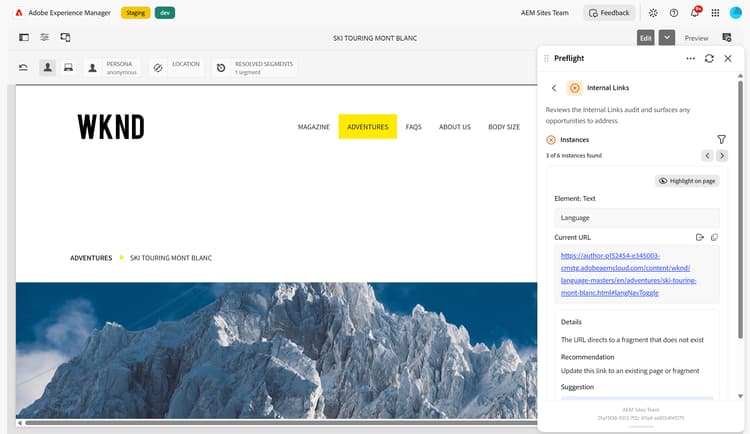The height and width of the screenshot is (434, 750).
Task: Open the emulator devices icon
Action: tap(66, 37)
